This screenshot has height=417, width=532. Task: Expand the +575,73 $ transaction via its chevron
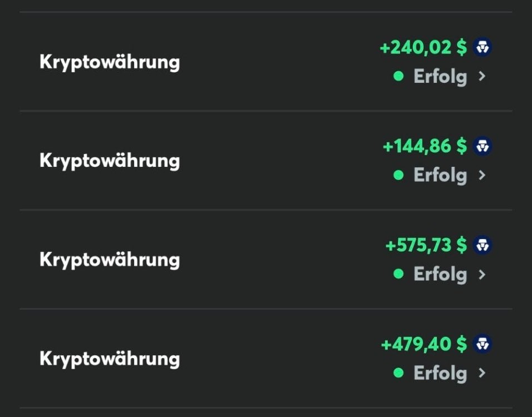coord(482,274)
